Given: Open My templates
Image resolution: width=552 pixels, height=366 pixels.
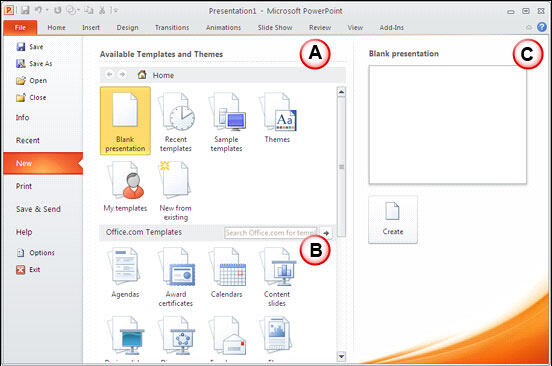Looking at the screenshot, I should point(125,187).
